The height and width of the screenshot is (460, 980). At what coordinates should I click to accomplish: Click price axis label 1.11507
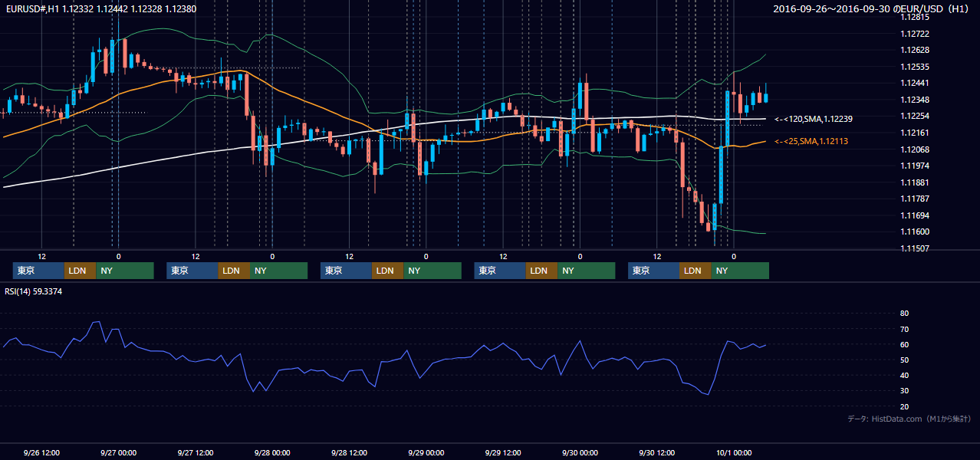(x=914, y=248)
